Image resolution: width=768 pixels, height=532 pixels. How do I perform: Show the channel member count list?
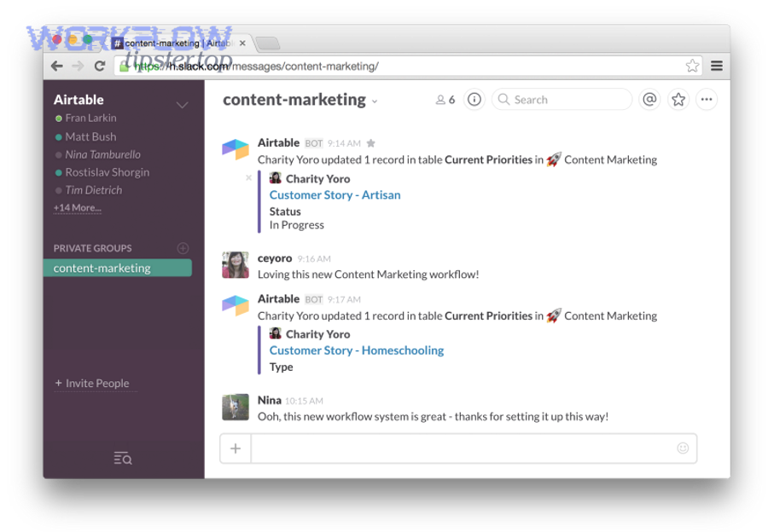coord(444,99)
